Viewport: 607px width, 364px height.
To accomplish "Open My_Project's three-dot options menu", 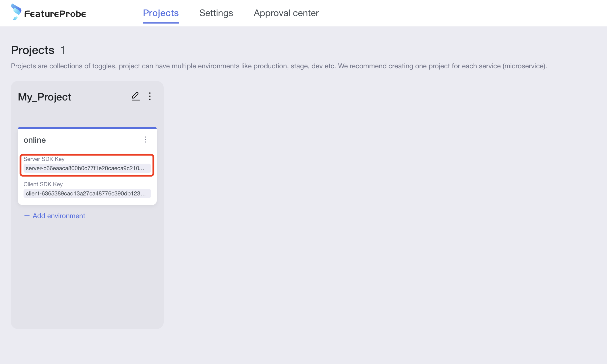I will [x=150, y=96].
